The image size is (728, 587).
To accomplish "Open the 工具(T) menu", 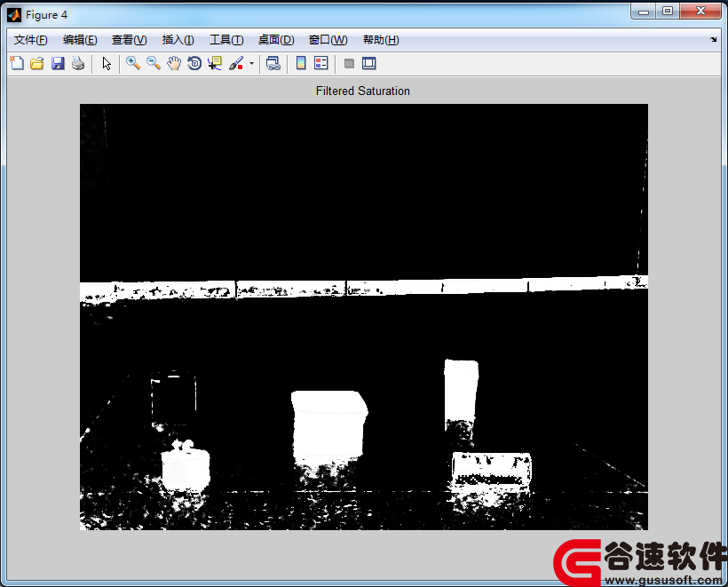I will [x=226, y=40].
